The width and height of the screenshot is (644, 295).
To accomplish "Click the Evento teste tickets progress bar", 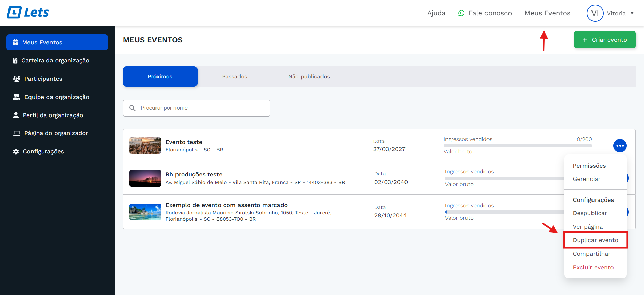I will pos(518,146).
